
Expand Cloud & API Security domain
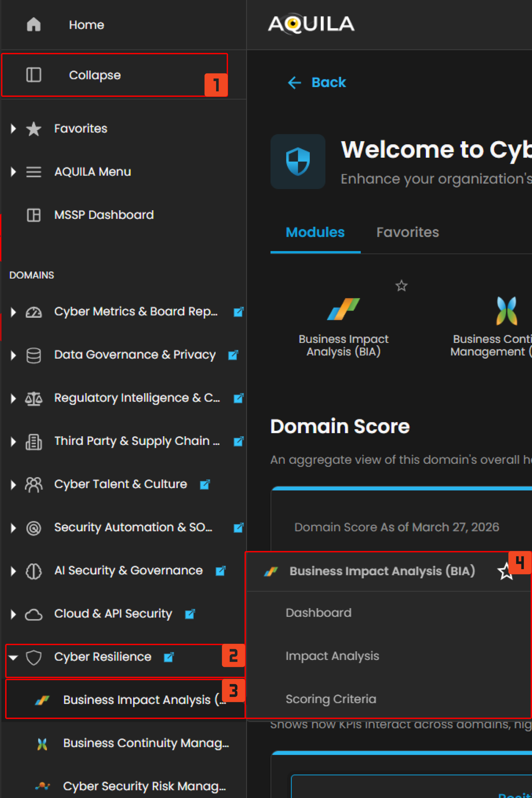point(13,615)
